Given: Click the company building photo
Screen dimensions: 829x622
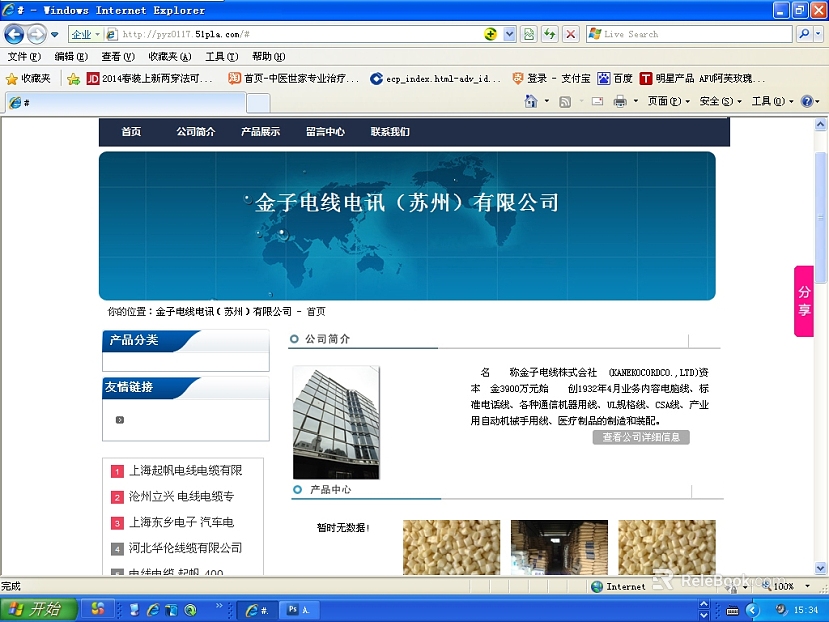Looking at the screenshot, I should pos(336,423).
